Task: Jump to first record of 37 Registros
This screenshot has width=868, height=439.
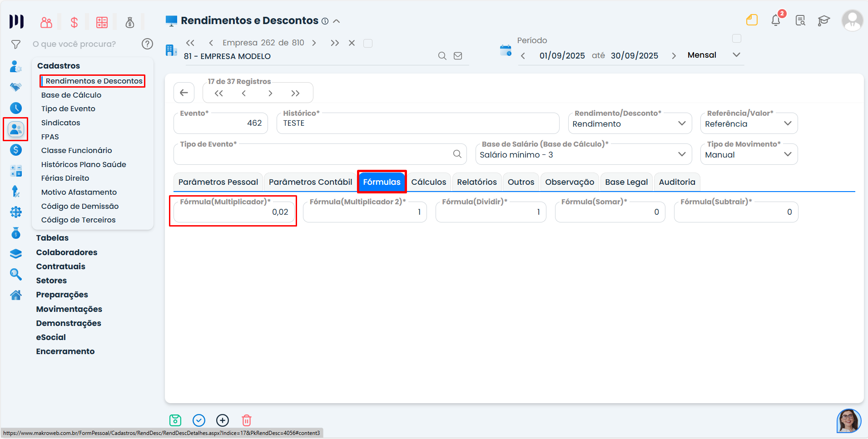Action: pyautogui.click(x=218, y=94)
